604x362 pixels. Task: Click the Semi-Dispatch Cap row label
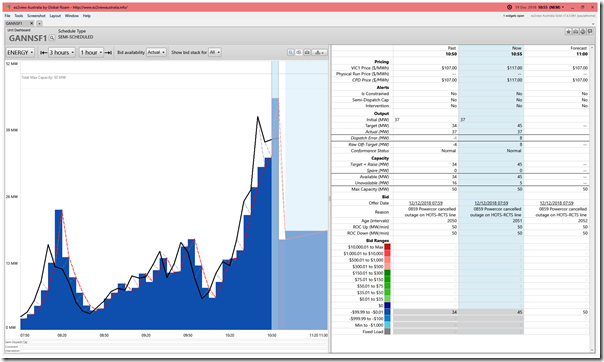pyautogui.click(x=371, y=100)
